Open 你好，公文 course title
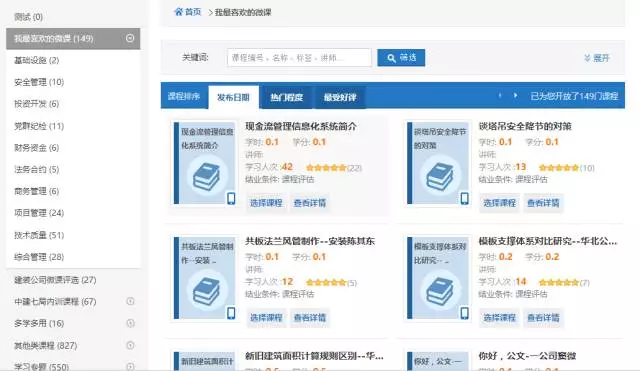The height and width of the screenshot is (371, 640). [527, 356]
